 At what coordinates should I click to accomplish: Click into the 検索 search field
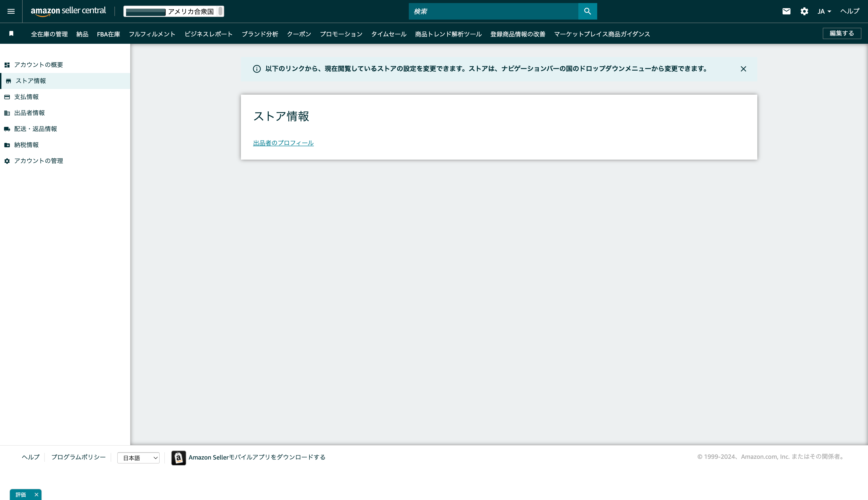tap(494, 11)
